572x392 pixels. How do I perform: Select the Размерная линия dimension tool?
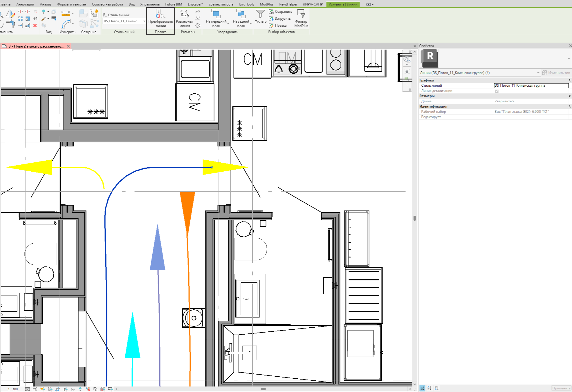coord(184,19)
